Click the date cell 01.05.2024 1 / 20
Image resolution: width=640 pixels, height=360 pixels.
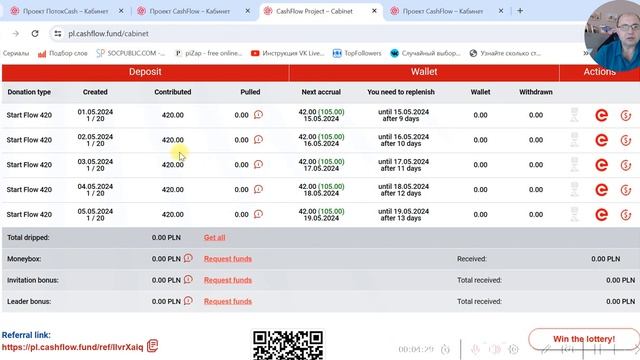(95, 115)
